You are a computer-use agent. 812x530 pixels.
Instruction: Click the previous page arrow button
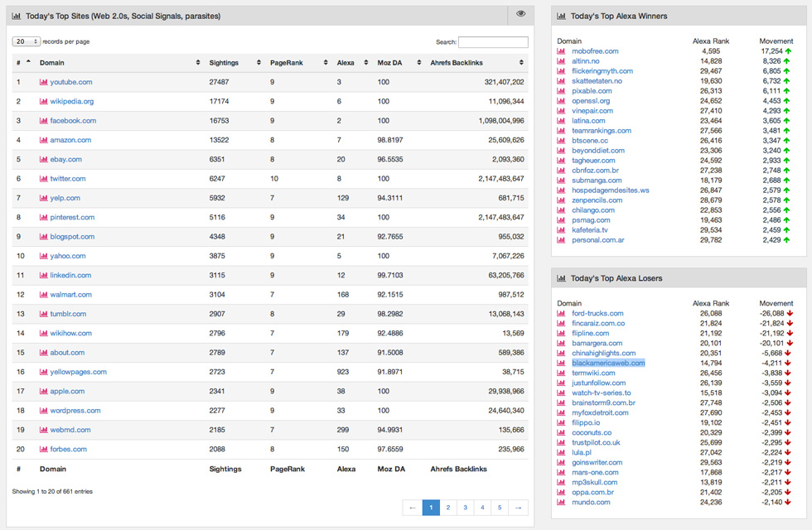click(413, 508)
